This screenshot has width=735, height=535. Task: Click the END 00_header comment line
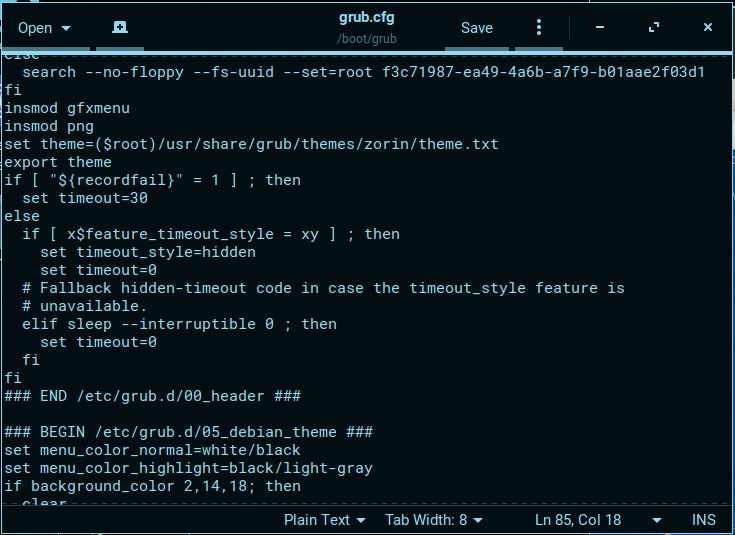(152, 396)
